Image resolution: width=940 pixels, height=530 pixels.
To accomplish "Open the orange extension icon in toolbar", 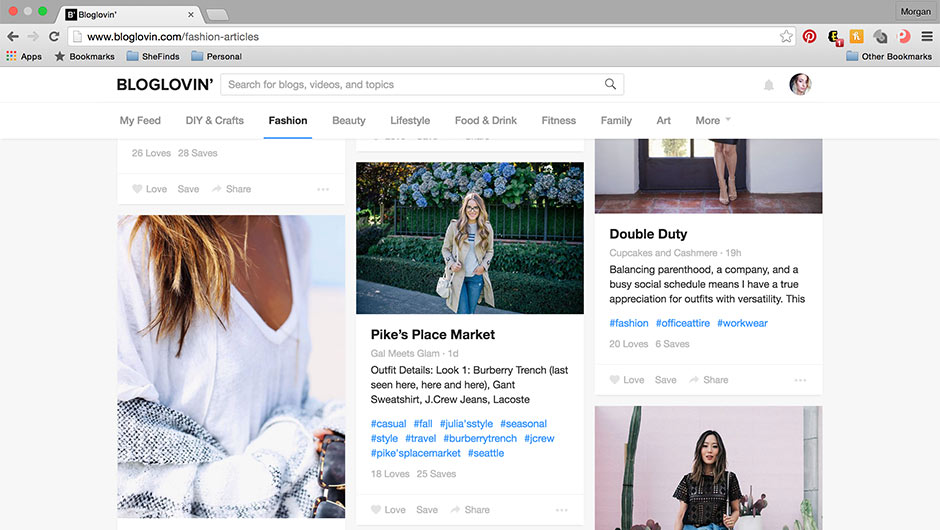I will pos(856,37).
